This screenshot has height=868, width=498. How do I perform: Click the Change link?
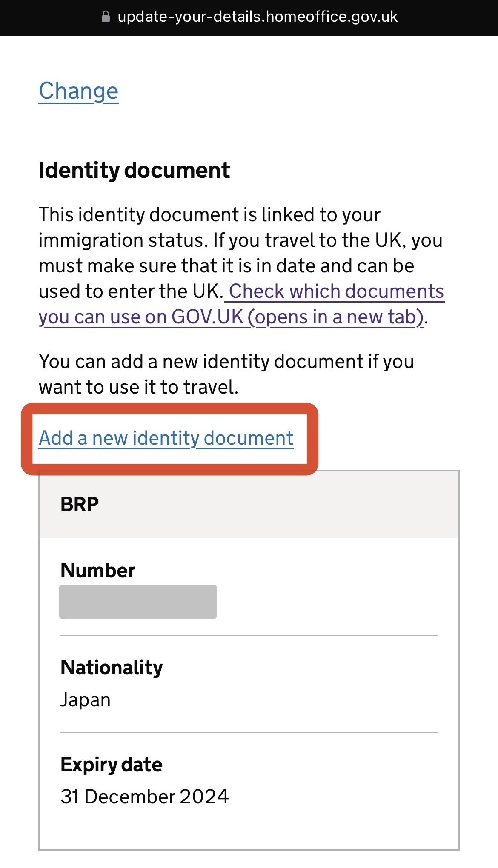pos(79,91)
